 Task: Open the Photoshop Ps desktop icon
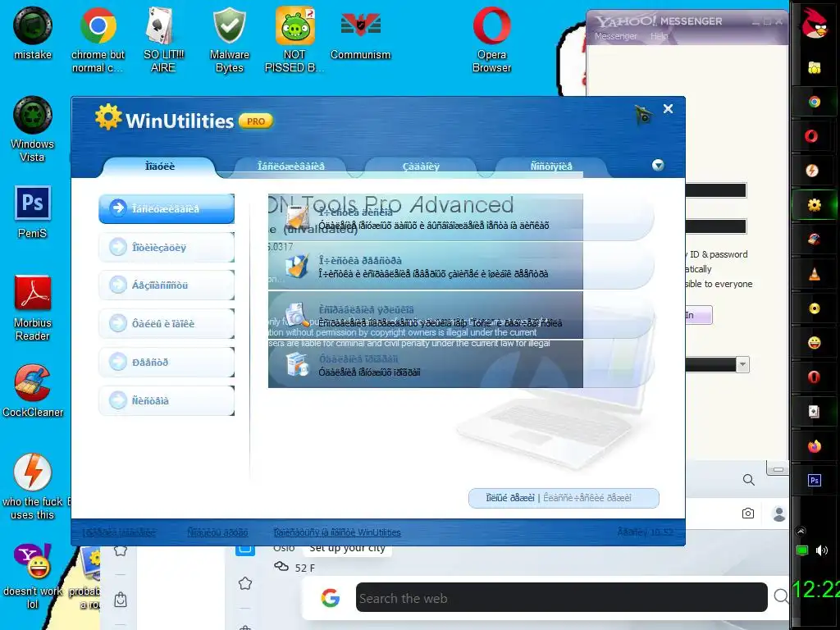(x=33, y=212)
